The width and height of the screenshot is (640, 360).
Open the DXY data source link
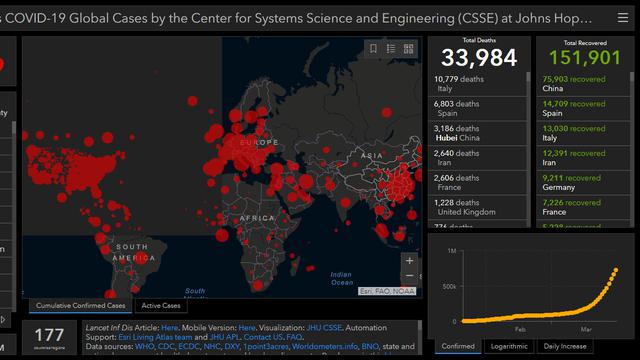[x=231, y=347]
